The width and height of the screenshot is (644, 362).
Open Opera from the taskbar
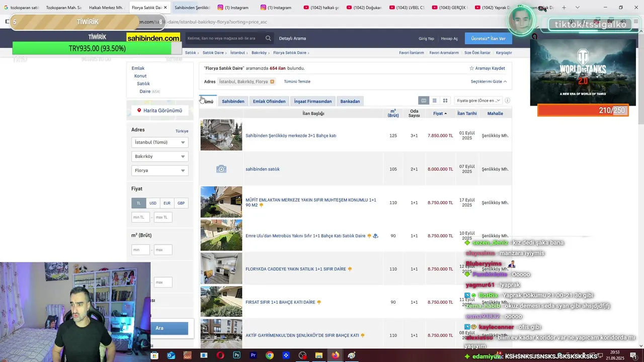[x=220, y=355]
